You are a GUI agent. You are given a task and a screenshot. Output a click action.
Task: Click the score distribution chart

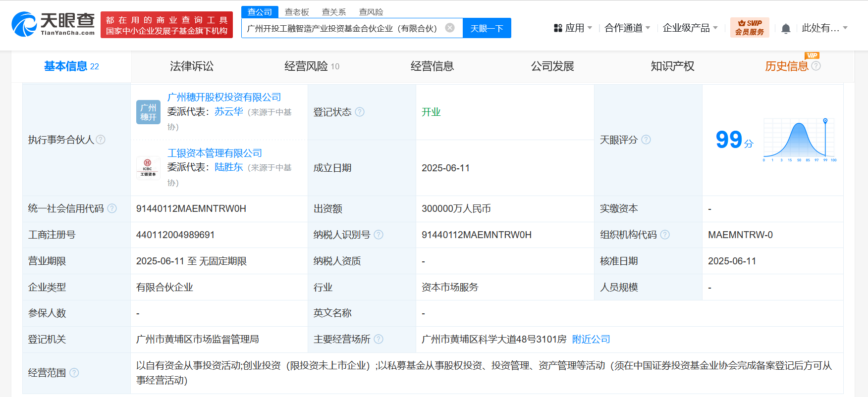800,140
